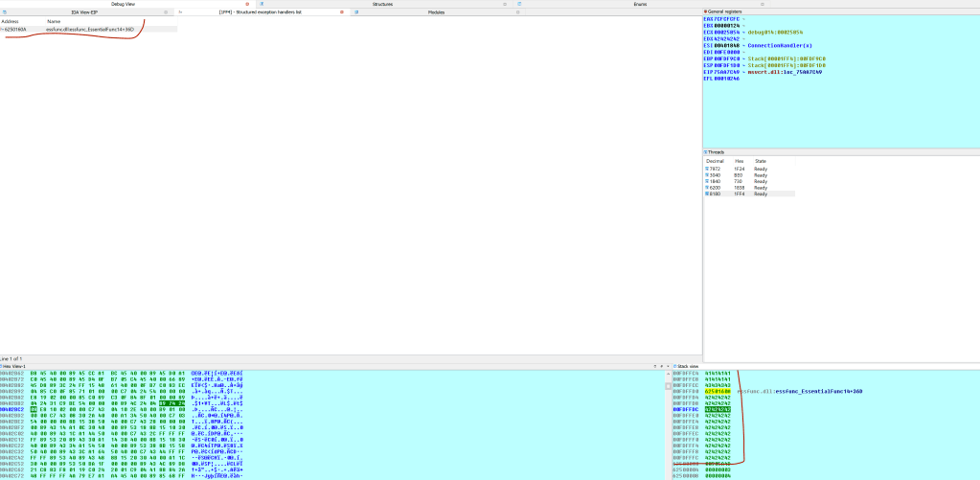Click the Hex View-1 panel icon
Viewport: 980px width, 480px height.
[3, 366]
